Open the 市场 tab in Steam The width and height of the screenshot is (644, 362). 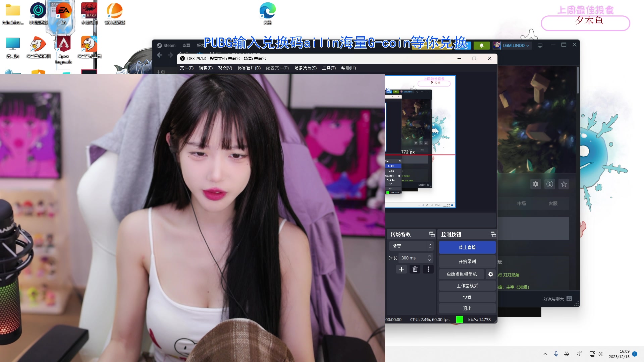[521, 203]
